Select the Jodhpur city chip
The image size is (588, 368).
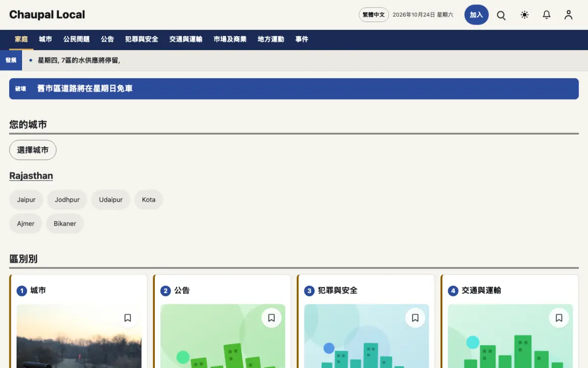pyautogui.click(x=67, y=200)
